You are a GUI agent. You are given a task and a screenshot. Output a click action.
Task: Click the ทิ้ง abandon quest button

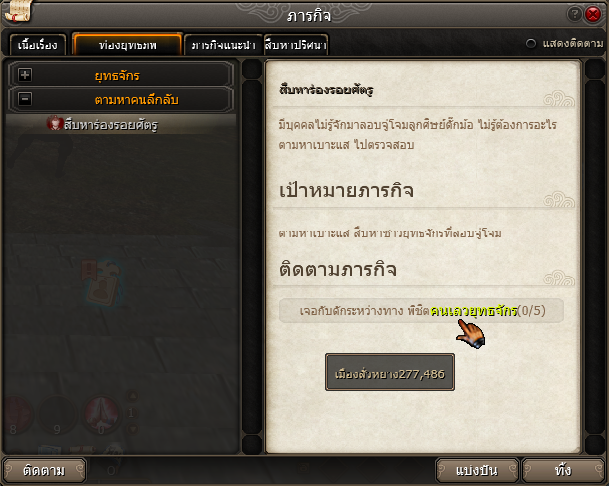pyautogui.click(x=563, y=470)
